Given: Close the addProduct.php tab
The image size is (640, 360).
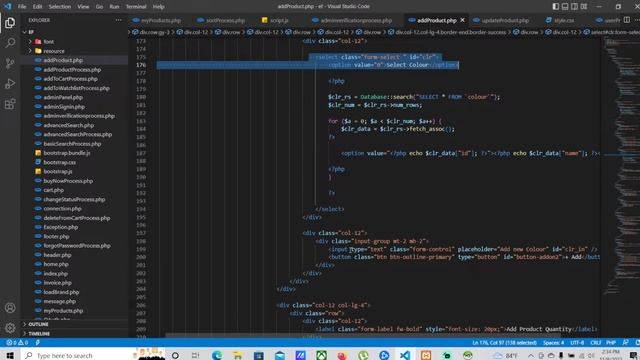Looking at the screenshot, I should click(x=462, y=20).
